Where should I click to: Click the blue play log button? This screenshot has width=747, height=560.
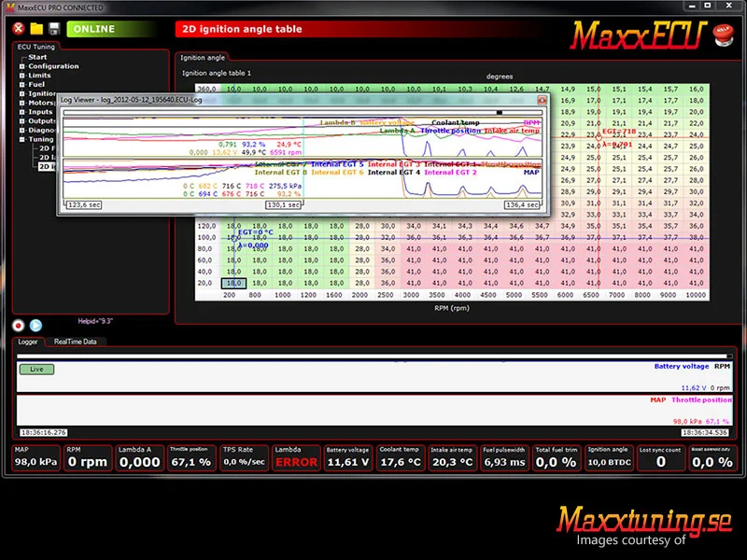(35, 325)
